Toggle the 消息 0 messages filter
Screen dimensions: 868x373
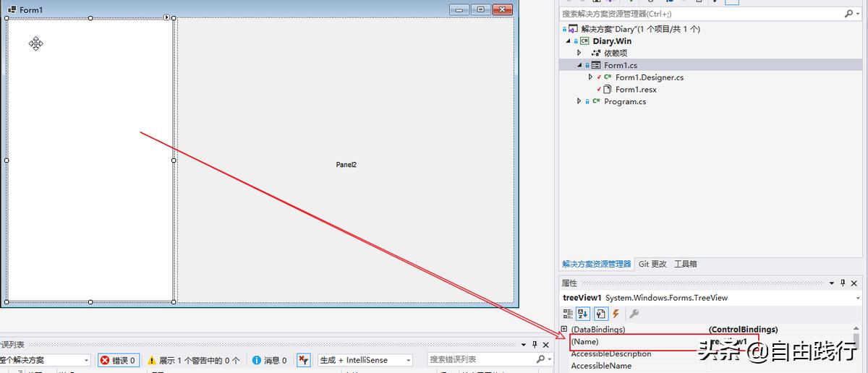(269, 360)
